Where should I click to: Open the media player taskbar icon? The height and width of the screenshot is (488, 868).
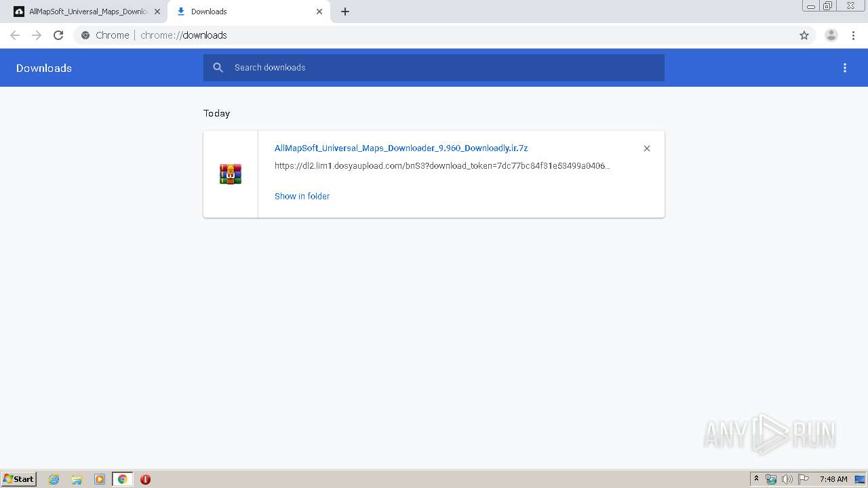pos(100,479)
